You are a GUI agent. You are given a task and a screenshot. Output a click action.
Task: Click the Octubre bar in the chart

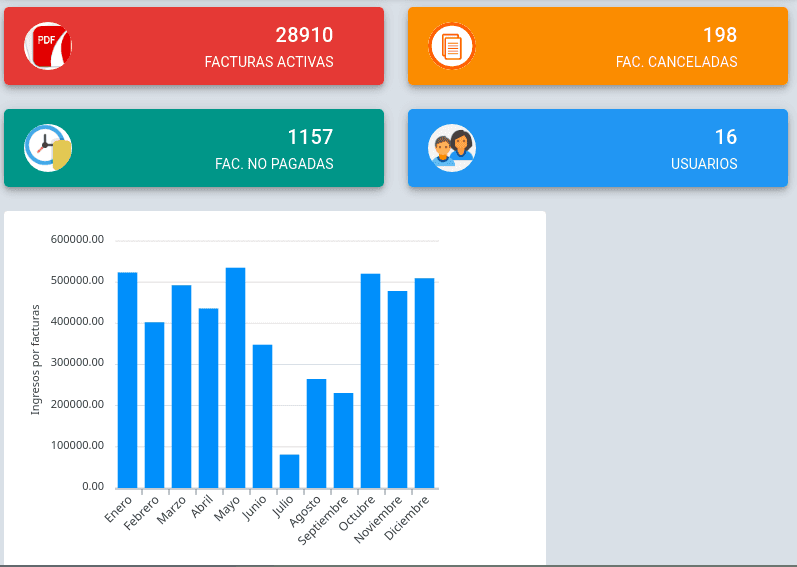[x=371, y=381]
